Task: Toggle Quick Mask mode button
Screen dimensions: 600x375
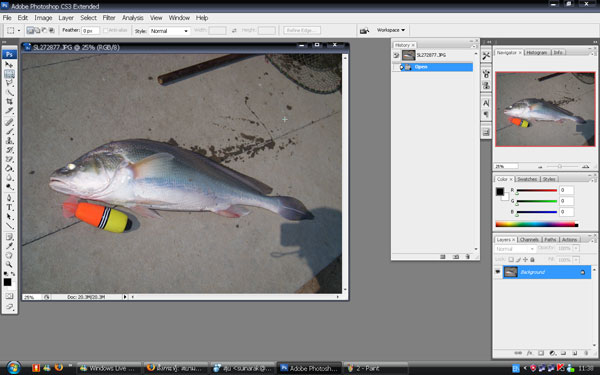Action: tap(9, 296)
